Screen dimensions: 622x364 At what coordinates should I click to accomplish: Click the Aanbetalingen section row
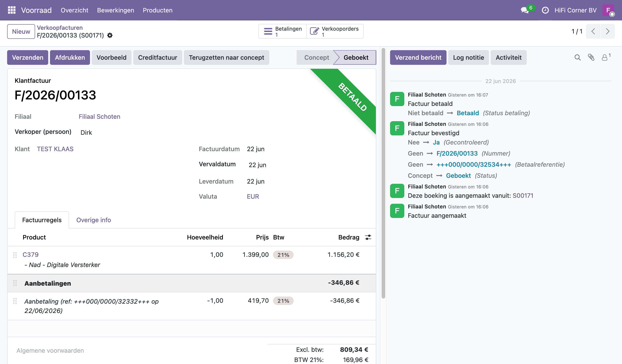tap(191, 283)
